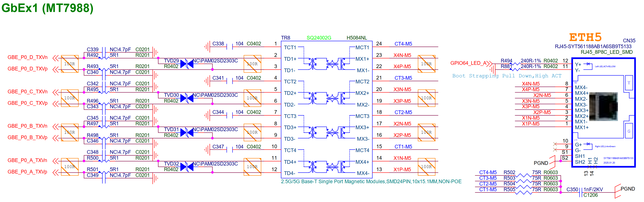Select the C350 1nF/2KV capacitor symbol

pos(581,192)
